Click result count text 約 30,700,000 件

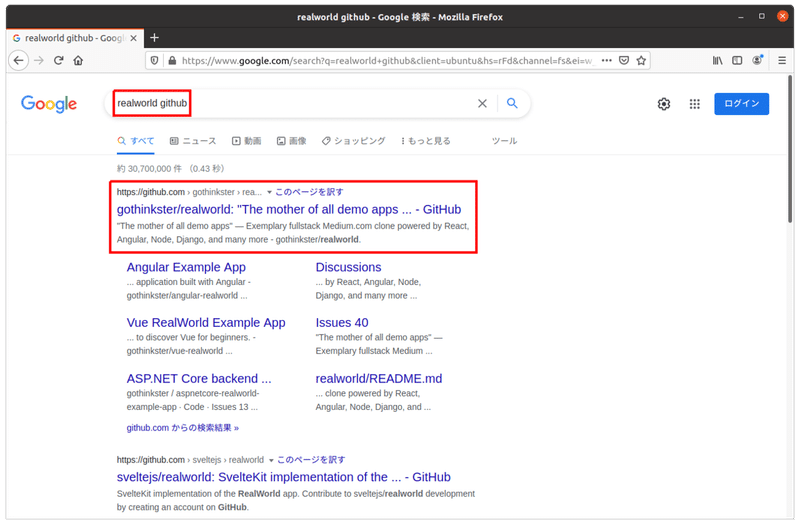tap(149, 169)
